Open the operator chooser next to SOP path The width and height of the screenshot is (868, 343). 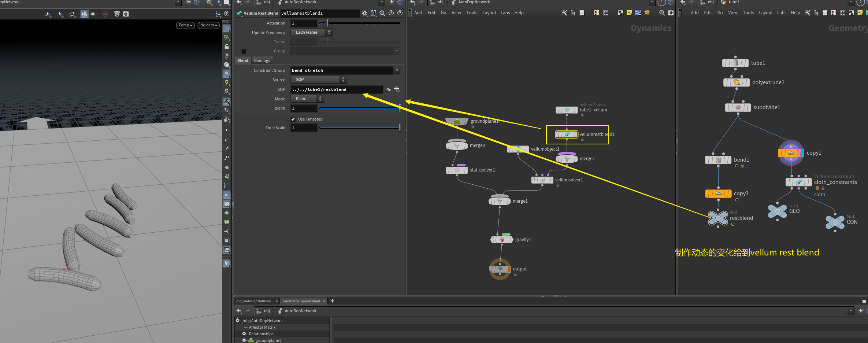point(397,90)
